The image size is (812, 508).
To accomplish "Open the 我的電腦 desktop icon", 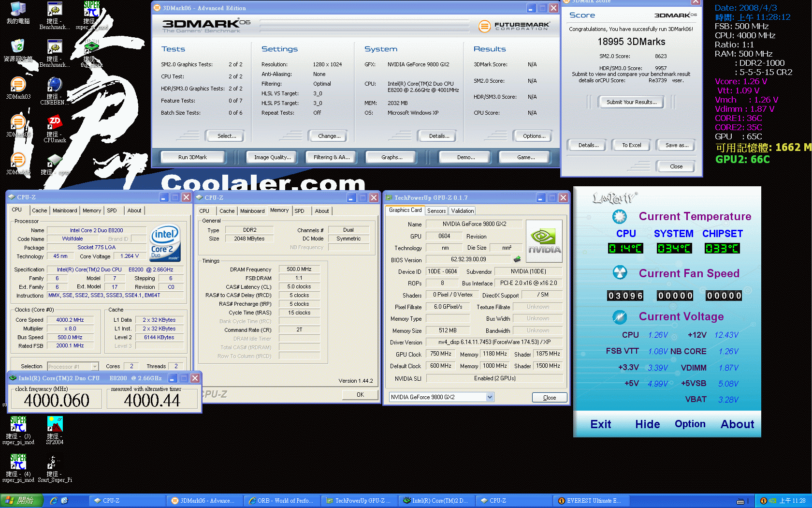I will (x=18, y=13).
